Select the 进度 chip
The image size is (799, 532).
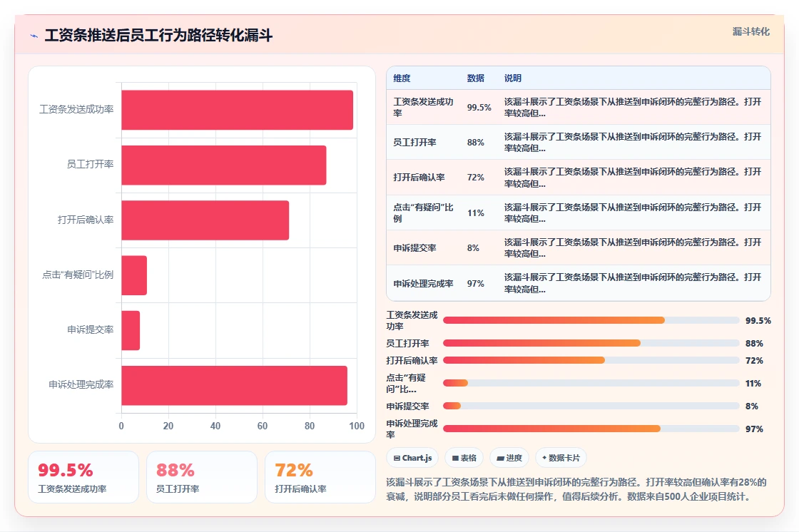(x=509, y=458)
